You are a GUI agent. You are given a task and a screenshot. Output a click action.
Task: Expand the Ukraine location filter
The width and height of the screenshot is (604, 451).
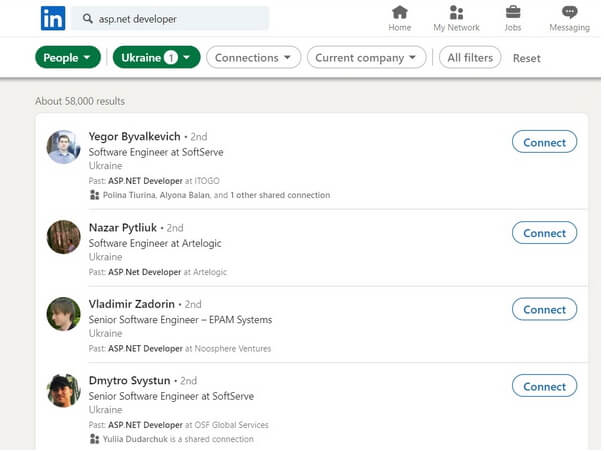[x=156, y=57]
